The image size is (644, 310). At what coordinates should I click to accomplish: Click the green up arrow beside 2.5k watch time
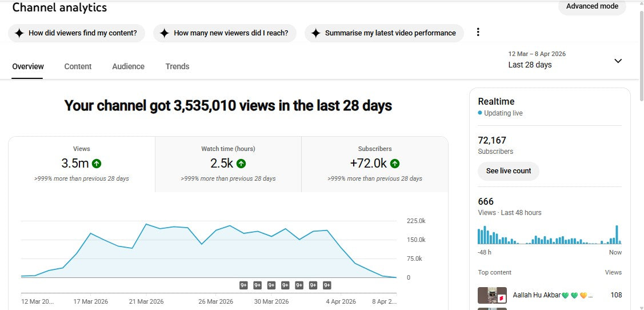[241, 164]
